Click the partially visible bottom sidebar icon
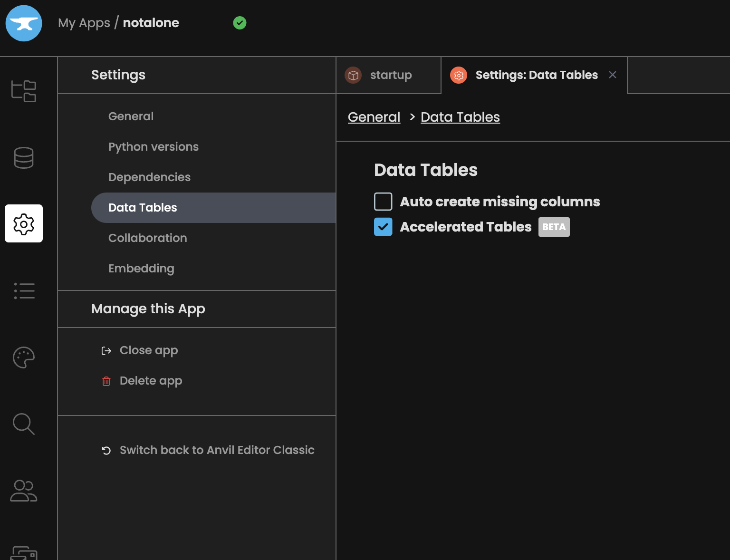The height and width of the screenshot is (560, 730). click(x=24, y=552)
